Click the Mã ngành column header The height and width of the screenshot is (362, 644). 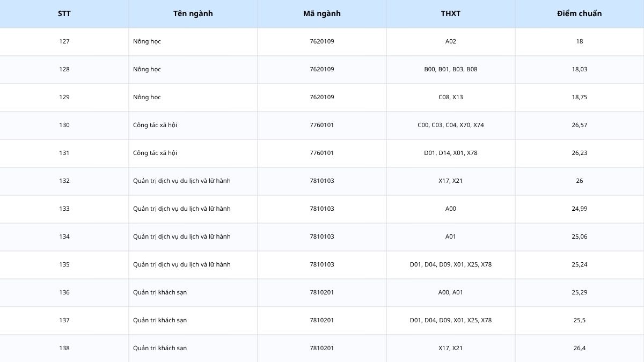pyautogui.click(x=322, y=14)
